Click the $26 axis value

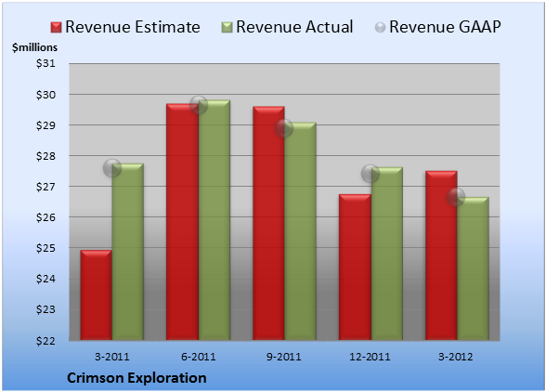click(x=45, y=217)
